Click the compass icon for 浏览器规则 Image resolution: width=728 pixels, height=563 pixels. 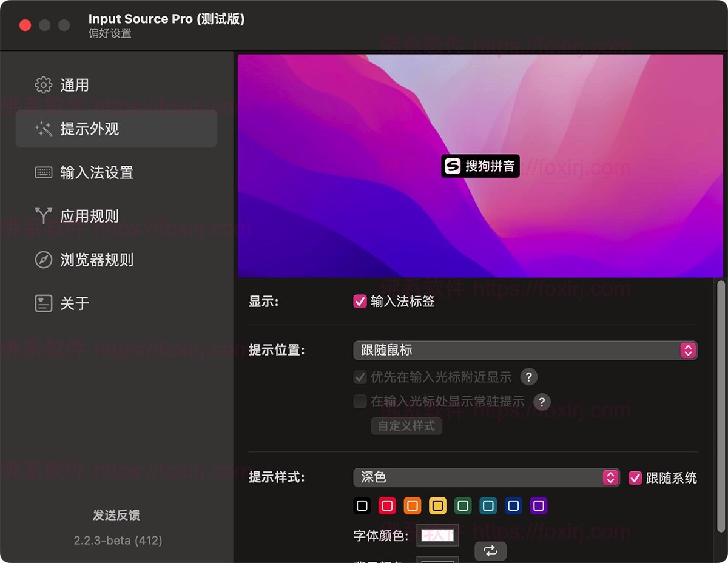pos(44,260)
